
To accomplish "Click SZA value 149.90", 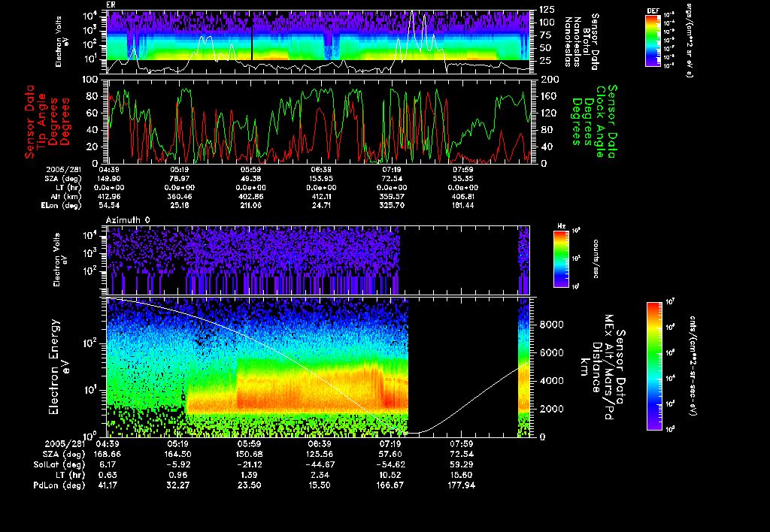I will tap(110, 179).
